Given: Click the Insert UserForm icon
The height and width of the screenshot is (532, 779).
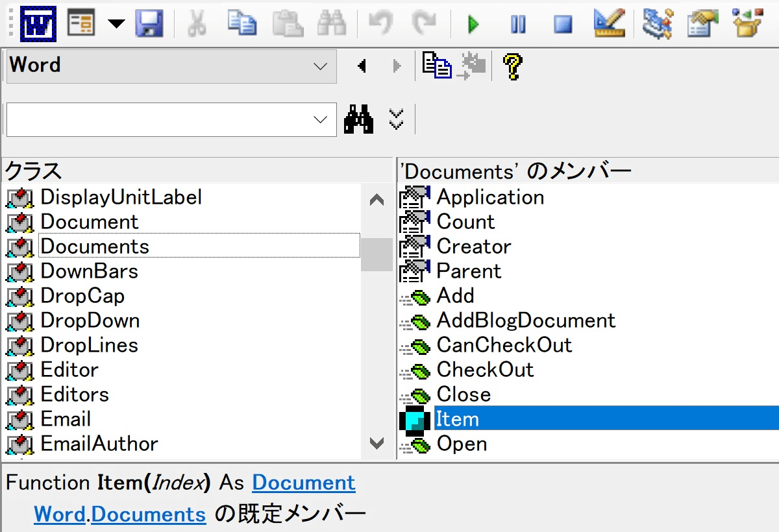Looking at the screenshot, I should click(81, 25).
